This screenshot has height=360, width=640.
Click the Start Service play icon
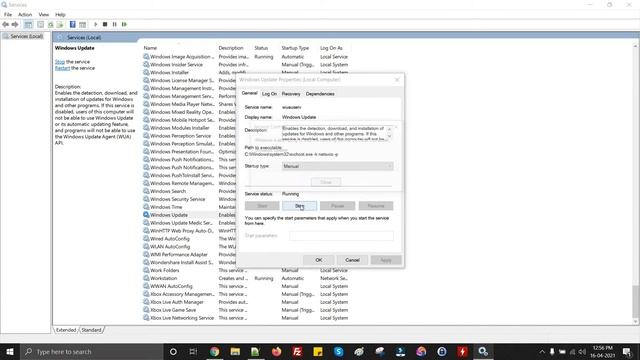(x=96, y=24)
